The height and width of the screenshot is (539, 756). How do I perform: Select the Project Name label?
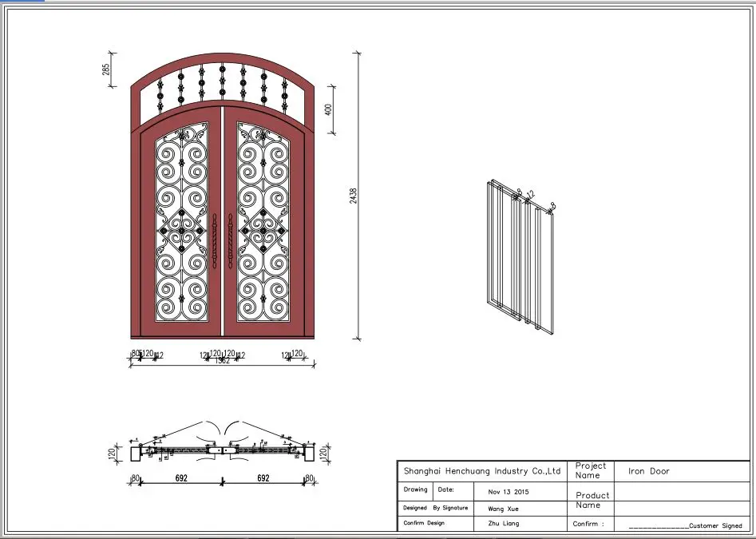(x=591, y=470)
